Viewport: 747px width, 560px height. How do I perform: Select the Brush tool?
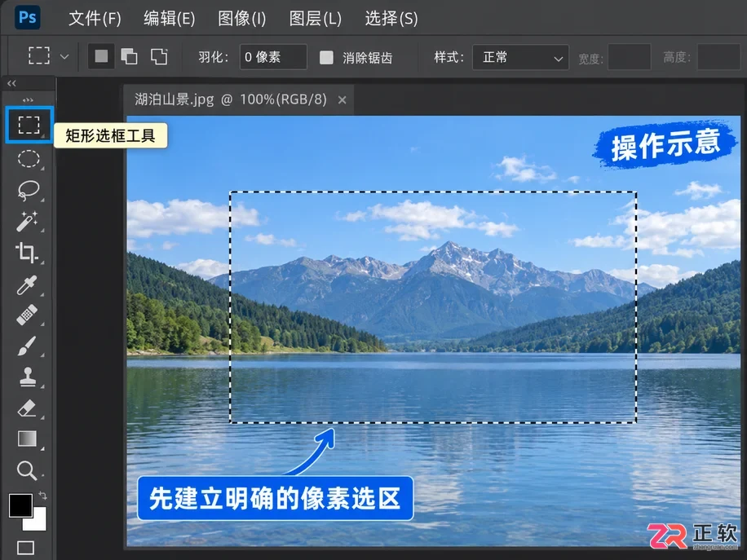[27, 346]
